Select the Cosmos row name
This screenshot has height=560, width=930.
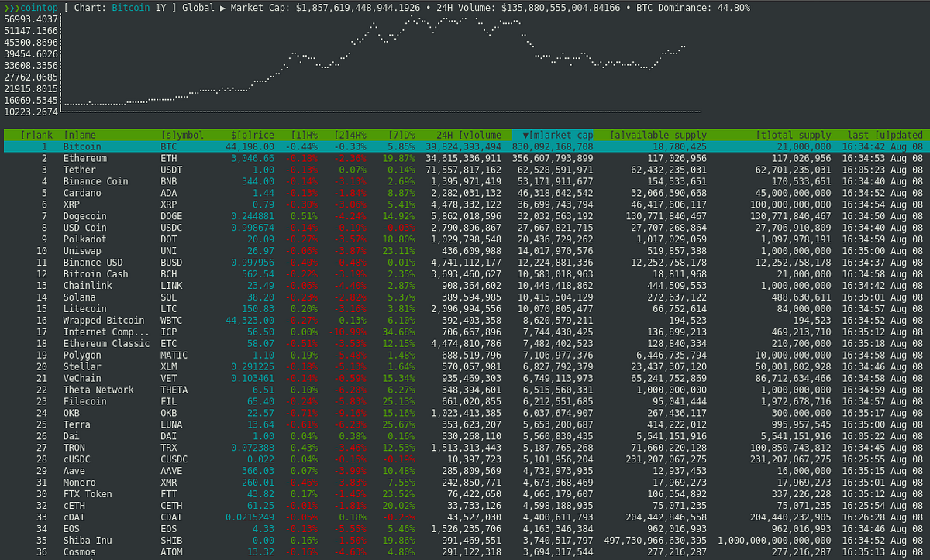point(80,553)
